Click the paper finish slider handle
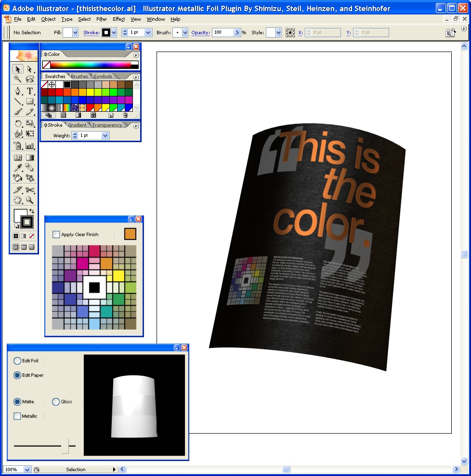471x476 pixels. pyautogui.click(x=65, y=446)
